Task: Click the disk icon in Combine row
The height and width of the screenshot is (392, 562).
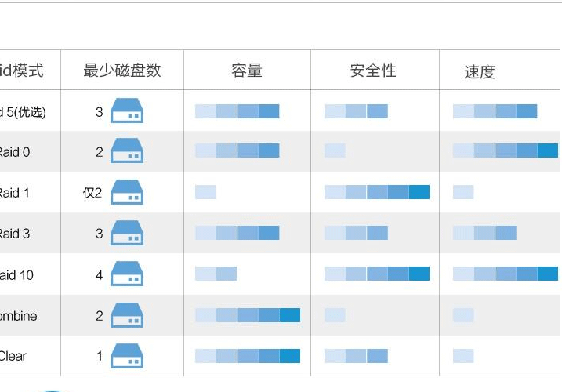Action: [127, 315]
